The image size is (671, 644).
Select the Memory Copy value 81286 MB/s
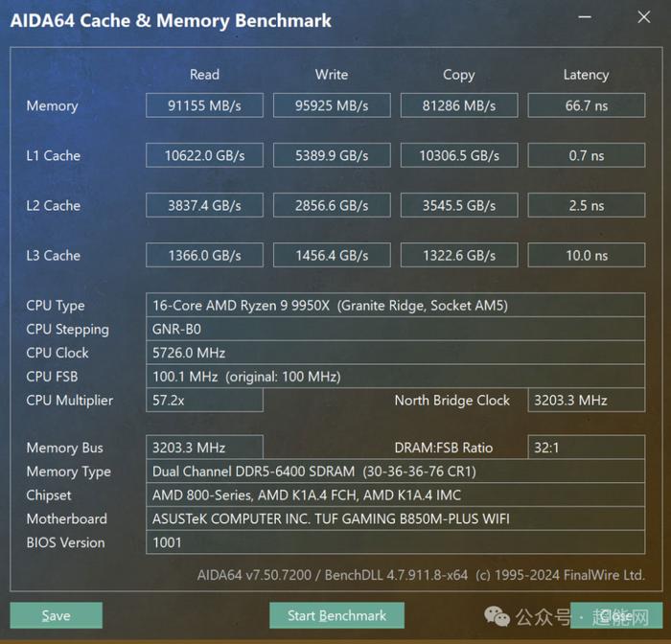tap(459, 105)
